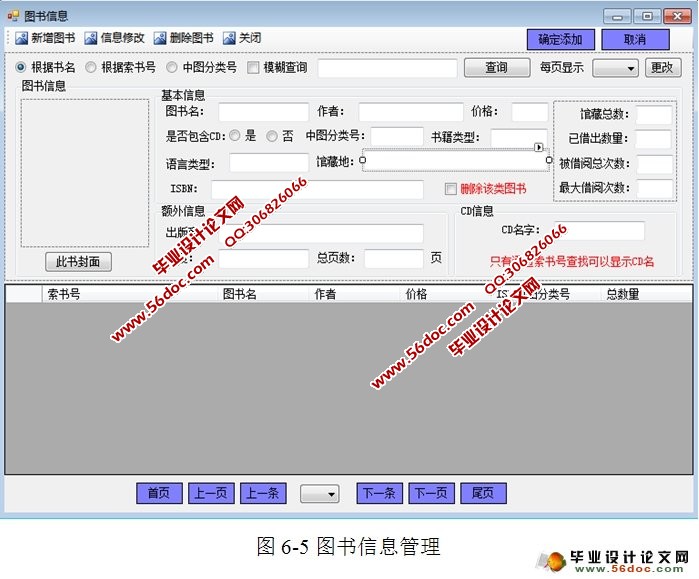This screenshot has width=699, height=579.
Task: Click the 价格 input field
Action: (530, 112)
